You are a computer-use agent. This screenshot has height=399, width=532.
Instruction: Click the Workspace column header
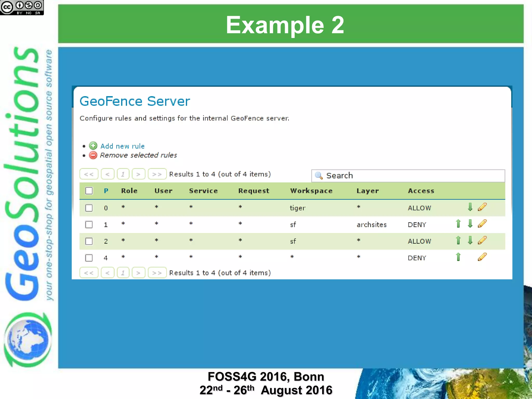coord(311,191)
